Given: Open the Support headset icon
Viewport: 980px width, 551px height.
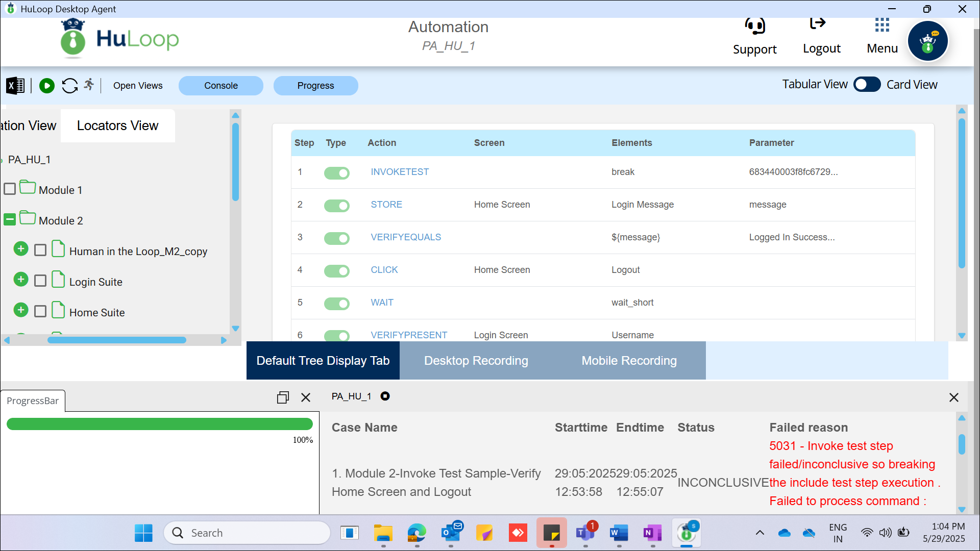Looking at the screenshot, I should (x=754, y=27).
